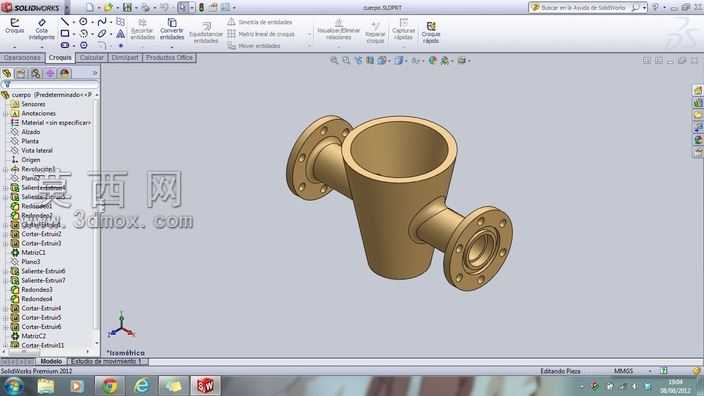Open the DisplayManager tab

[65, 73]
